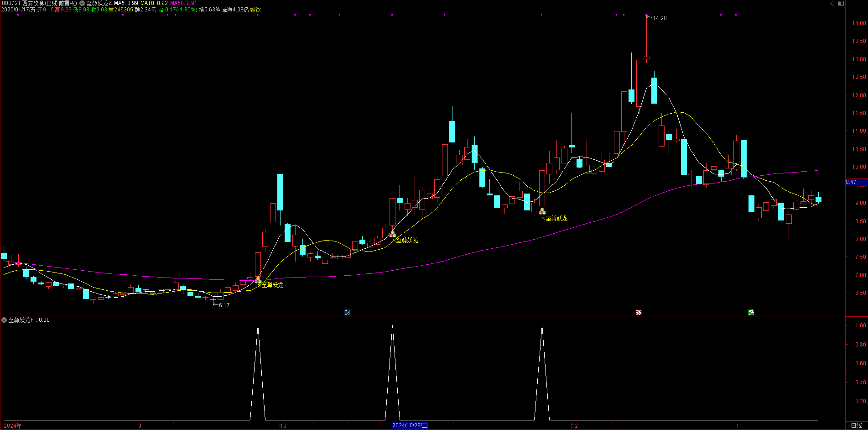Click the diamond icon at top right
The width and height of the screenshot is (868, 430).
pyautogui.click(x=832, y=3)
